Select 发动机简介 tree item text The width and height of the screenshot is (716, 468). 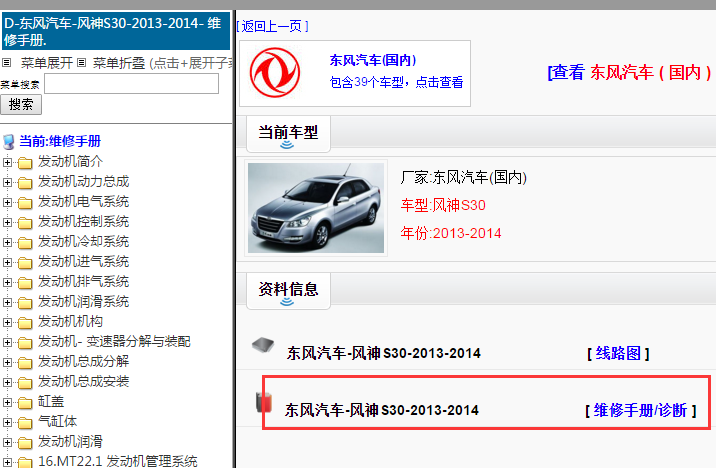[x=70, y=162]
